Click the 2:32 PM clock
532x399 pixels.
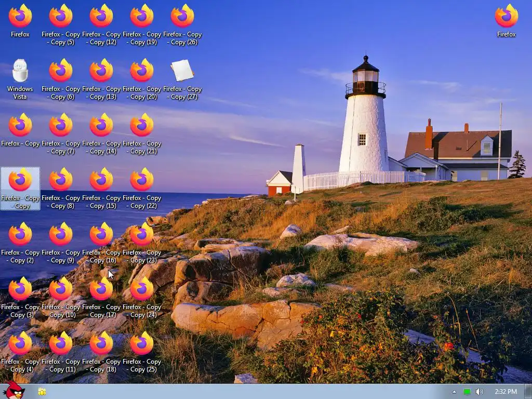click(x=506, y=392)
